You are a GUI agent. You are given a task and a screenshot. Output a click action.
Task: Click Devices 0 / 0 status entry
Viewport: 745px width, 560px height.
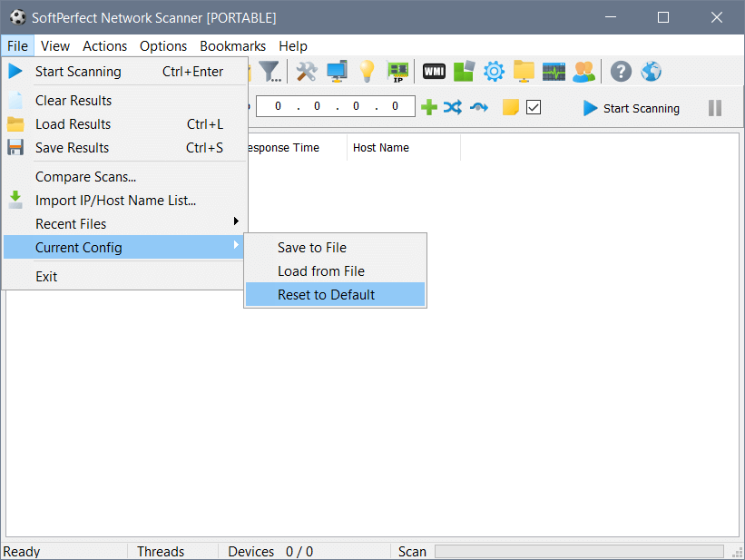click(270, 552)
